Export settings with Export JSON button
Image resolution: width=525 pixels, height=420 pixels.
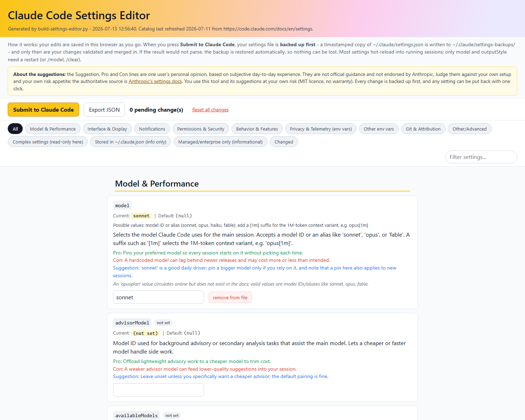pyautogui.click(x=104, y=110)
